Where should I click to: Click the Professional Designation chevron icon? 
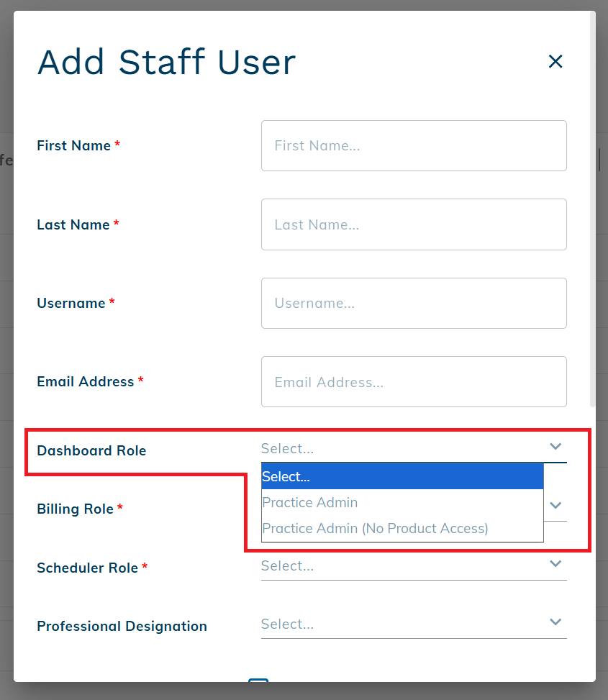[x=555, y=622]
